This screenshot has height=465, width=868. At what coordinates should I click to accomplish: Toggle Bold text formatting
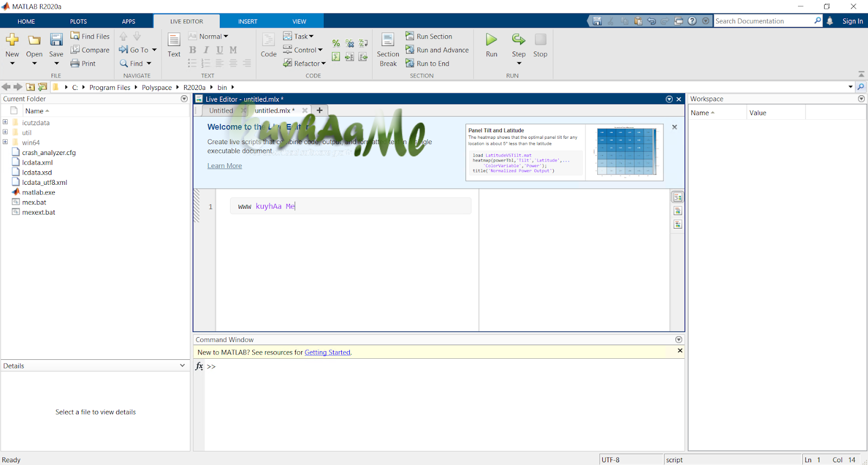pyautogui.click(x=193, y=50)
